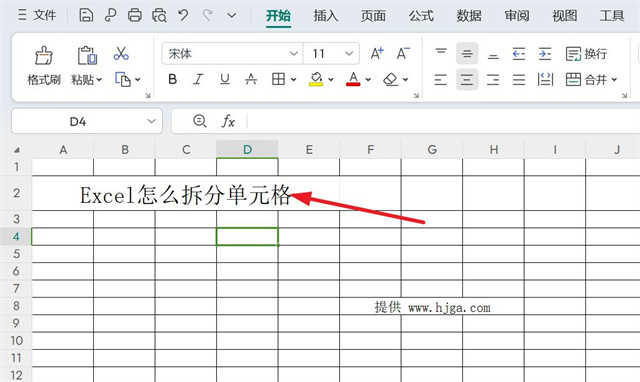Expand the quick access toolbar chevron
640x382 pixels.
click(231, 16)
